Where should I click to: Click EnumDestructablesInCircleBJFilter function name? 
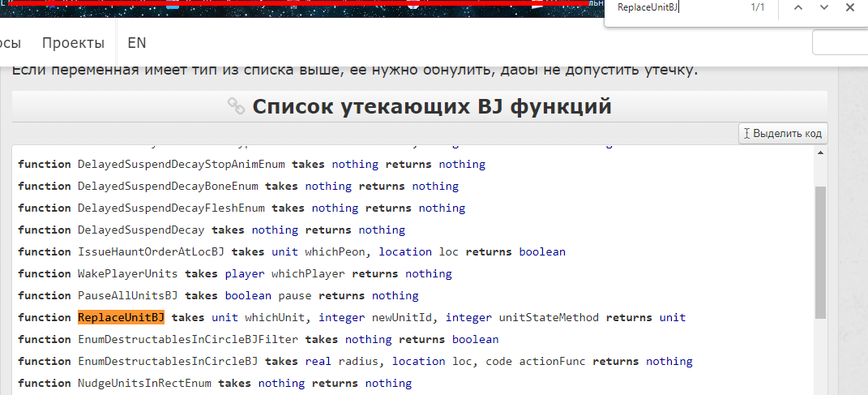(x=188, y=340)
